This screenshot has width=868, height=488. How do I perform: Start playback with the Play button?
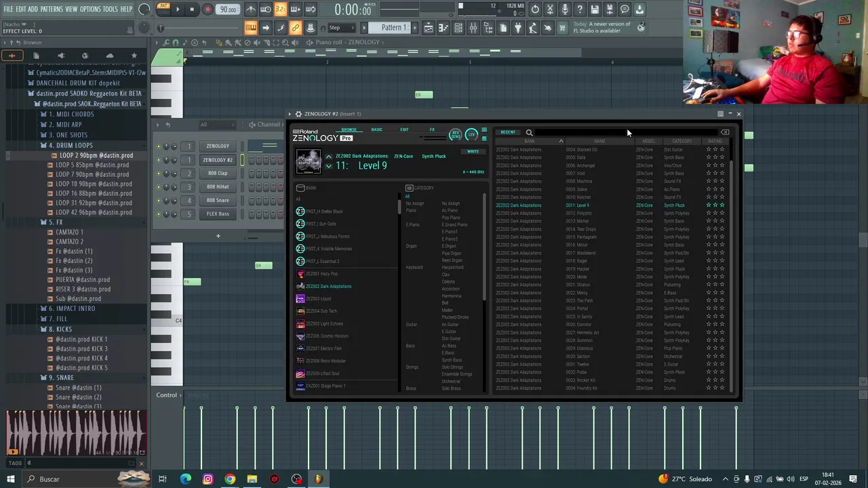[x=178, y=9]
